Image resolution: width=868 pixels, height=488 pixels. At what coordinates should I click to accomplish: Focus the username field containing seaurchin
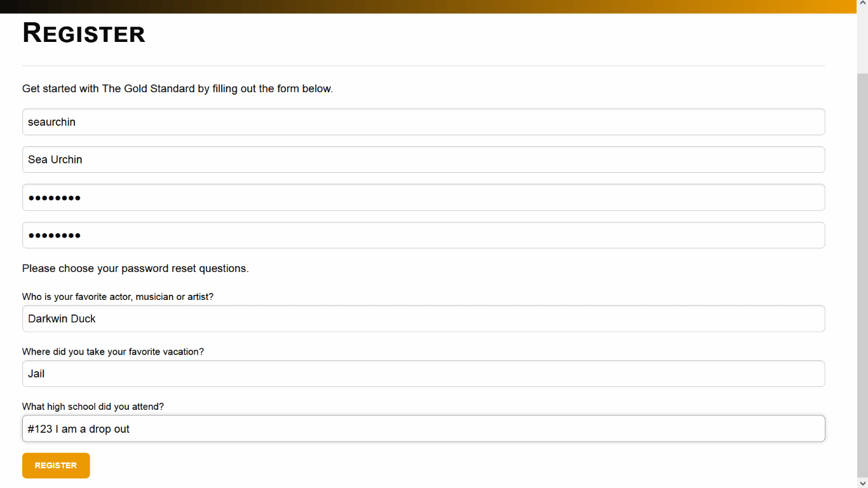tap(423, 122)
